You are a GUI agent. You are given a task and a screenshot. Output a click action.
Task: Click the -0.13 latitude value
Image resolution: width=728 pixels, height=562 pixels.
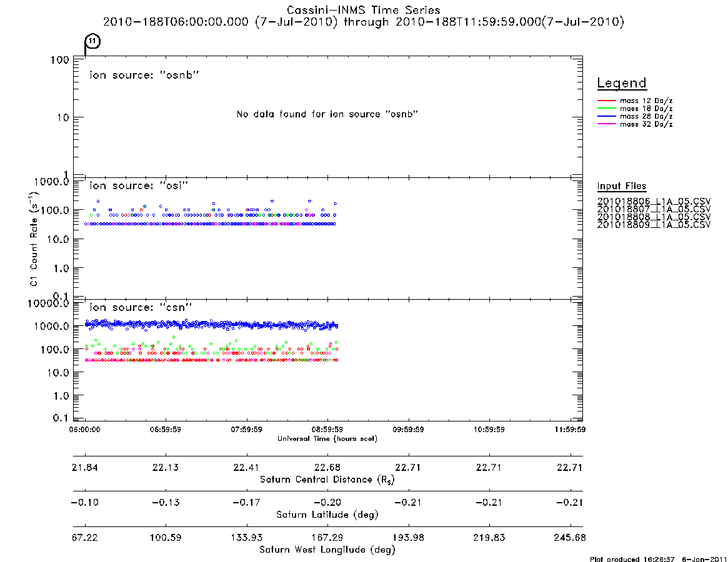166,503
